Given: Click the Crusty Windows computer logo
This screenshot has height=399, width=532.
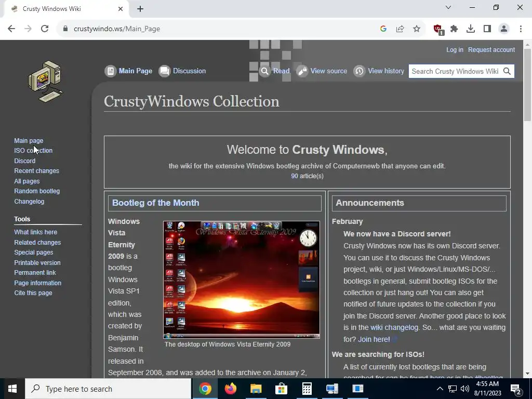Looking at the screenshot, I should (x=45, y=82).
